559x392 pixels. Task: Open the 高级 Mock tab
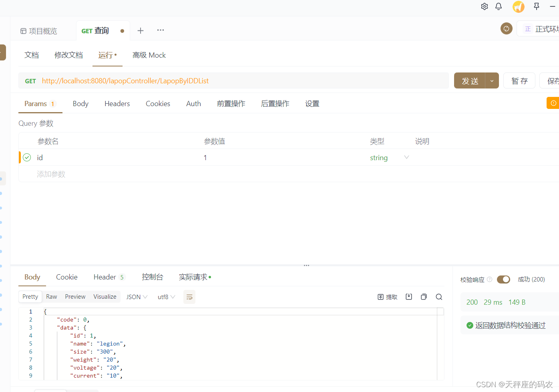[149, 55]
